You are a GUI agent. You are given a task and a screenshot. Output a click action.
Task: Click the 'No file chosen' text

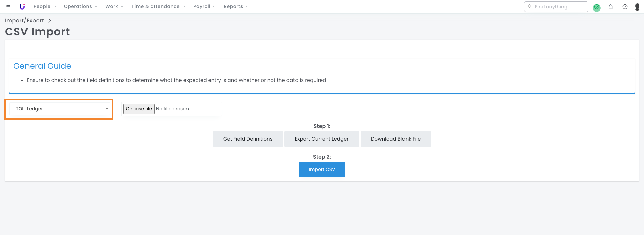pos(172,109)
